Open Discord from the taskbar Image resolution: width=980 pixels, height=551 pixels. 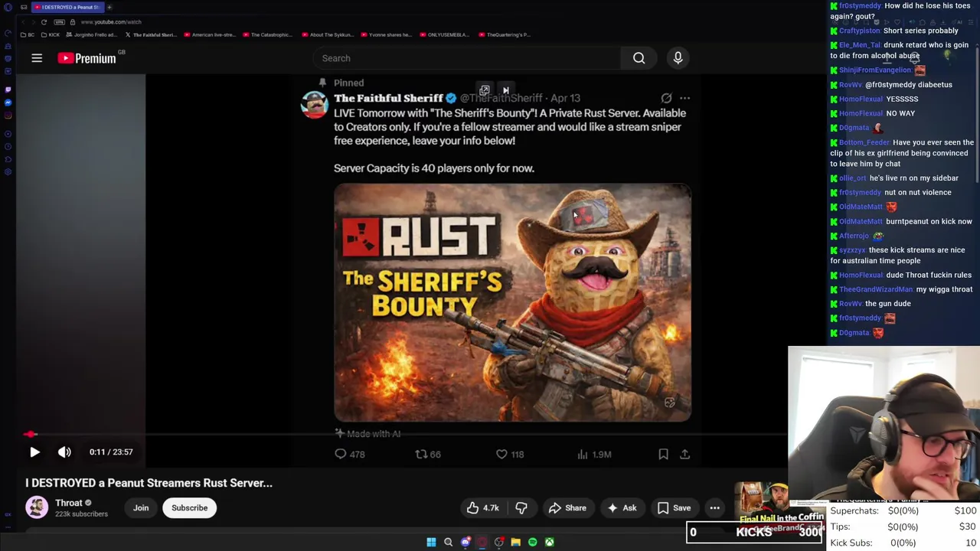(x=465, y=542)
